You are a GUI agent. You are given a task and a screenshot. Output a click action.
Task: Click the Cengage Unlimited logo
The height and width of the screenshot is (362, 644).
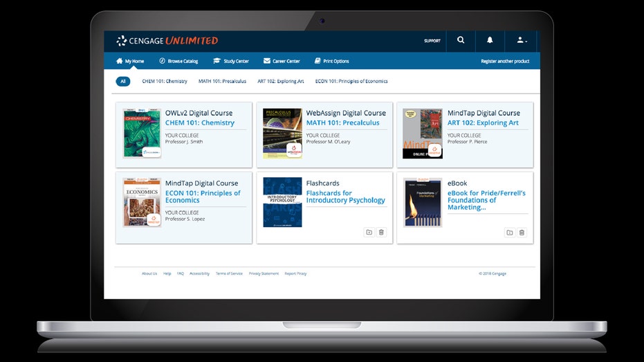tap(167, 41)
